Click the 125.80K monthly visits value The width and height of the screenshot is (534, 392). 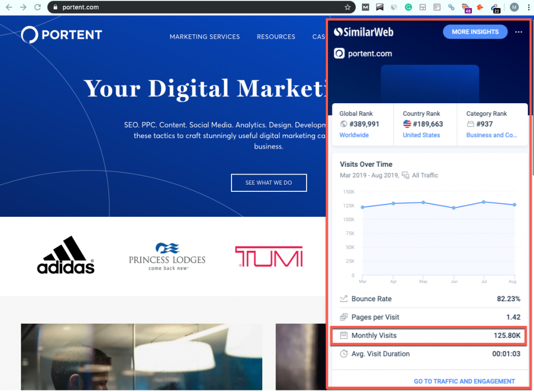coord(507,336)
